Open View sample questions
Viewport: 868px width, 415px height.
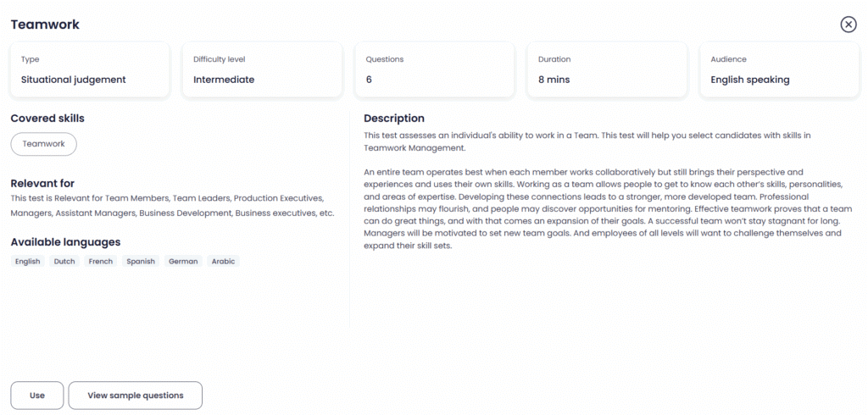pos(136,396)
